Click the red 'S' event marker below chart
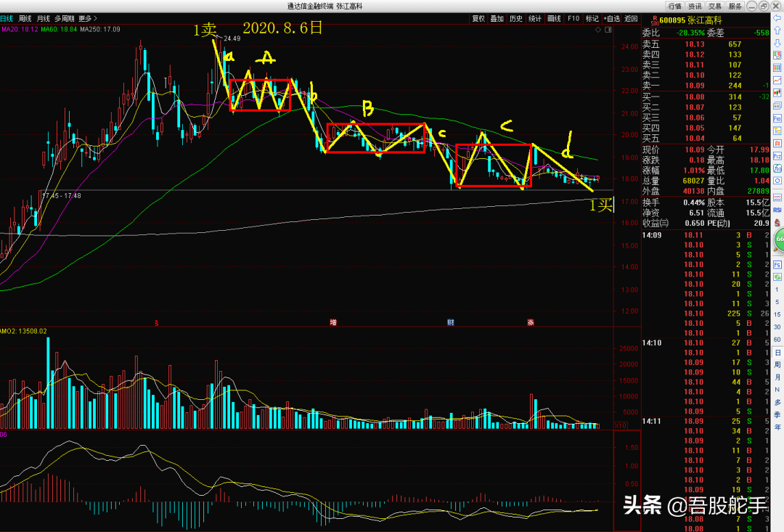Image resolution: width=784 pixels, height=532 pixels. coord(157,323)
